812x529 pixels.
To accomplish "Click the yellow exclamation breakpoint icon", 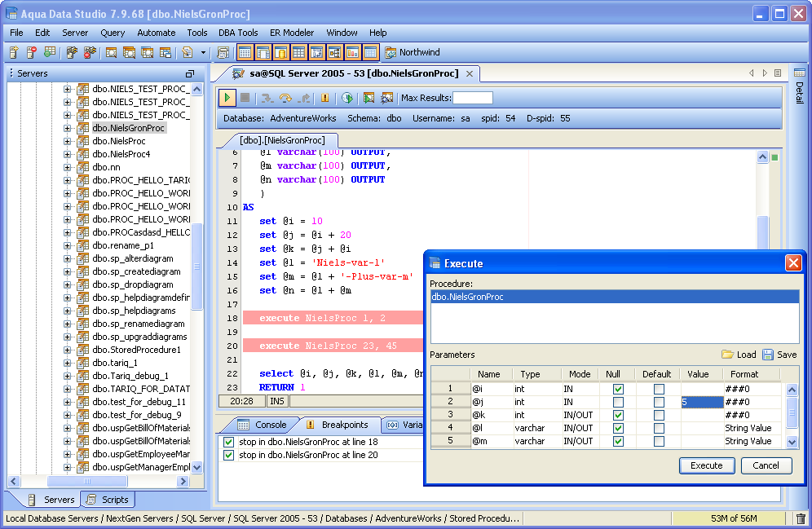I will 325,98.
